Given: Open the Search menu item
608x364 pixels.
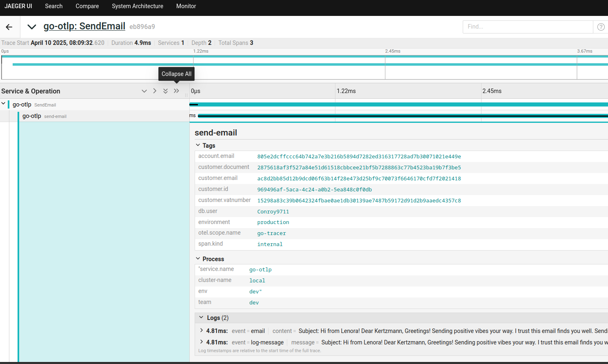Looking at the screenshot, I should pyautogui.click(x=54, y=6).
